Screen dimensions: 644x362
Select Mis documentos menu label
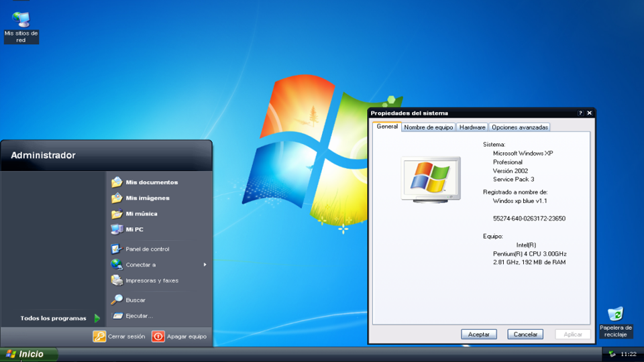click(x=152, y=182)
